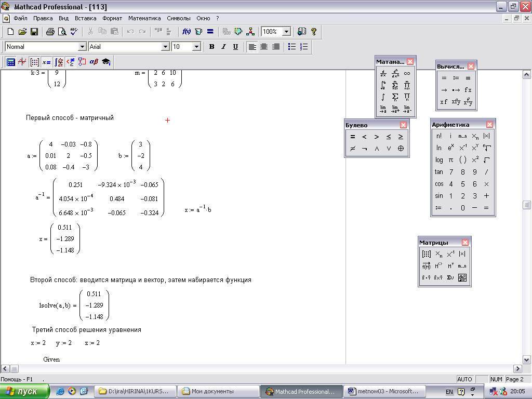
Task: Click the пуск Start button
Action: pos(25,392)
